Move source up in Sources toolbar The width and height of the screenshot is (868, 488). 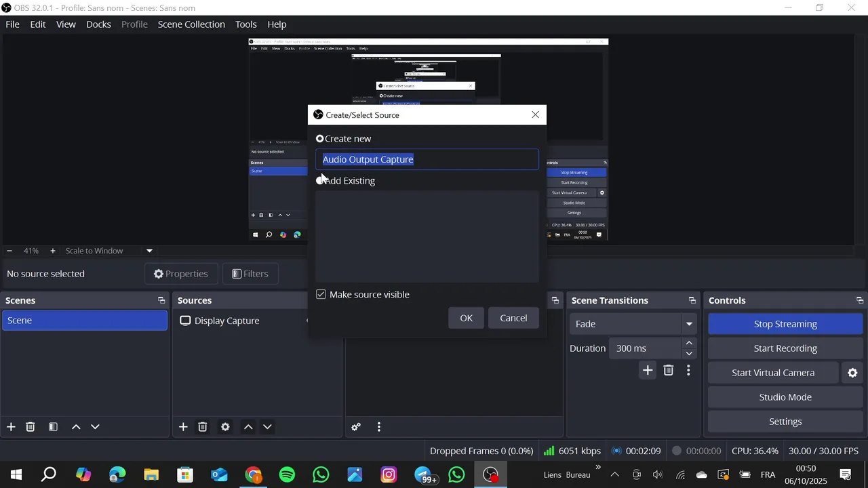coord(248,427)
